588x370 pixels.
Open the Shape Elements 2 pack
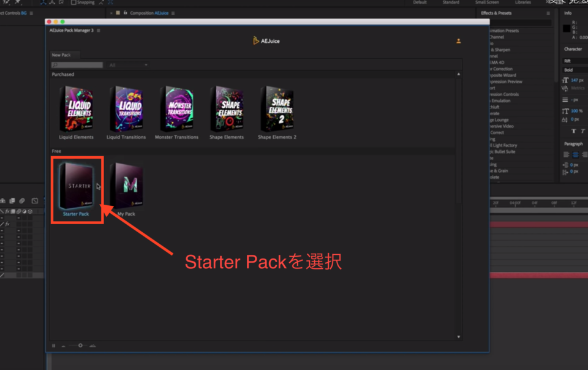click(x=277, y=109)
